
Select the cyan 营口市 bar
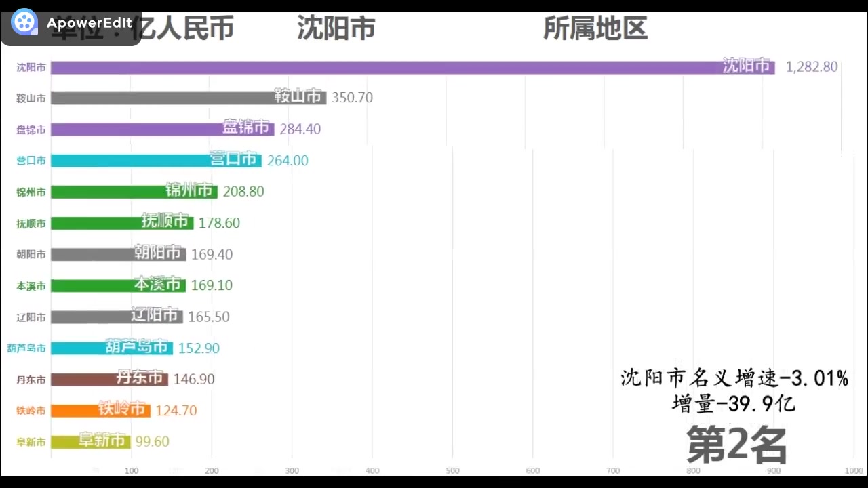[x=156, y=161]
